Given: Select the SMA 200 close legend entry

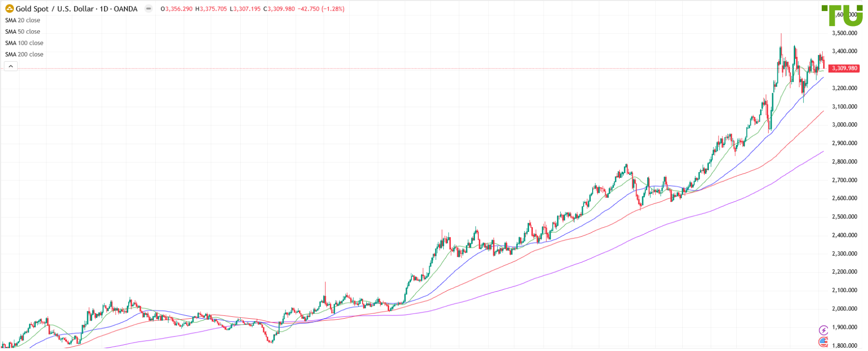Looking at the screenshot, I should 24,54.
